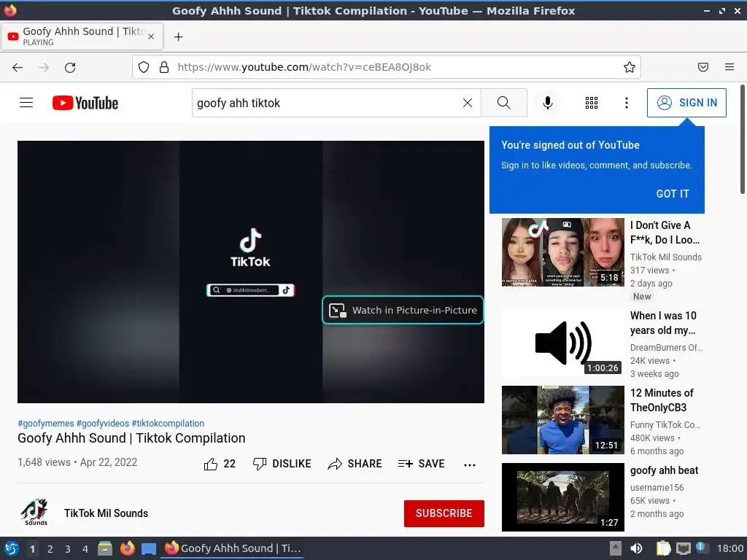The image size is (747, 560).
Task: Click the page vertical scrollbar
Action: (742, 139)
